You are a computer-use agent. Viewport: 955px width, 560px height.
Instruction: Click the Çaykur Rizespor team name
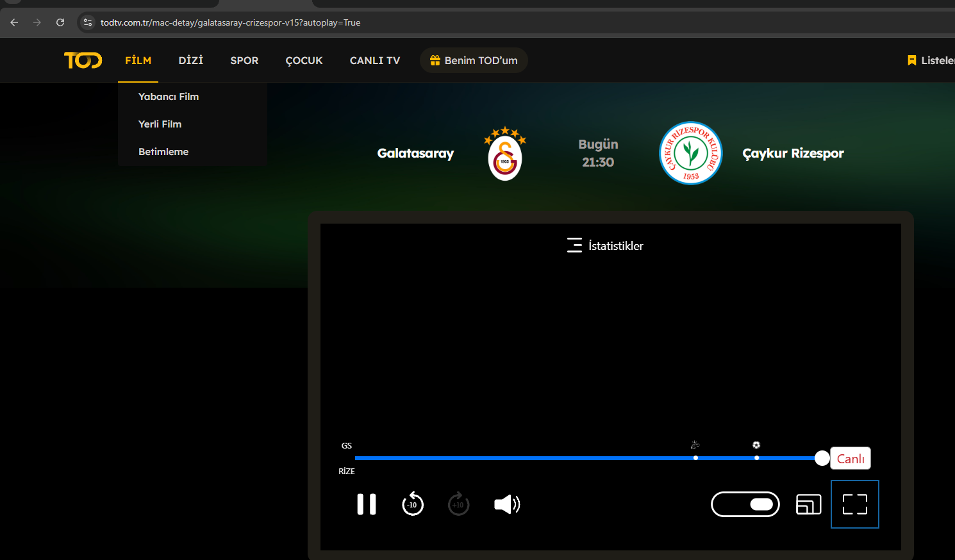coord(793,154)
